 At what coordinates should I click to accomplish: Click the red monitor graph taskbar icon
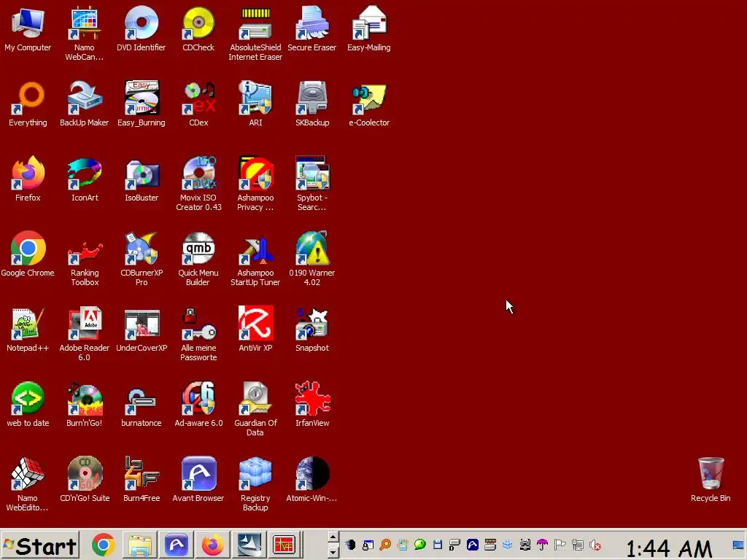point(285,545)
